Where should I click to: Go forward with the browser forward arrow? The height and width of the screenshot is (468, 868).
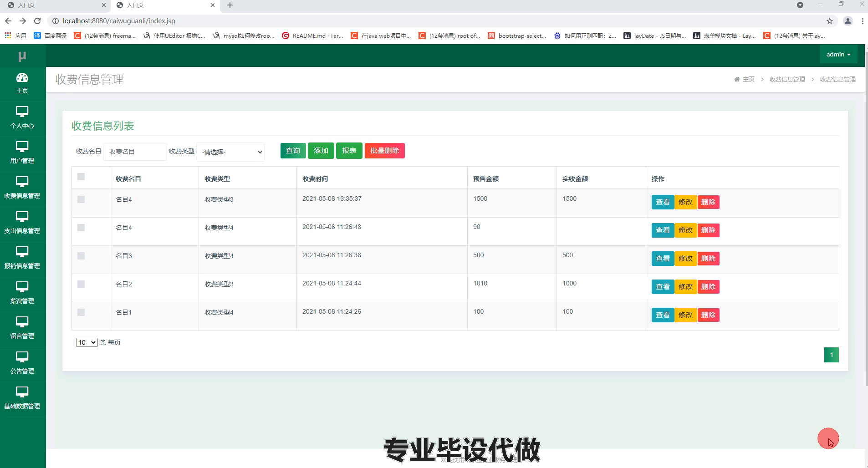tap(23, 21)
